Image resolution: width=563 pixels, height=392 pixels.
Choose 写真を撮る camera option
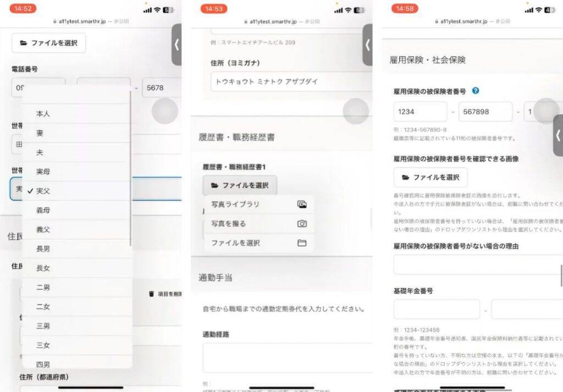coord(258,224)
